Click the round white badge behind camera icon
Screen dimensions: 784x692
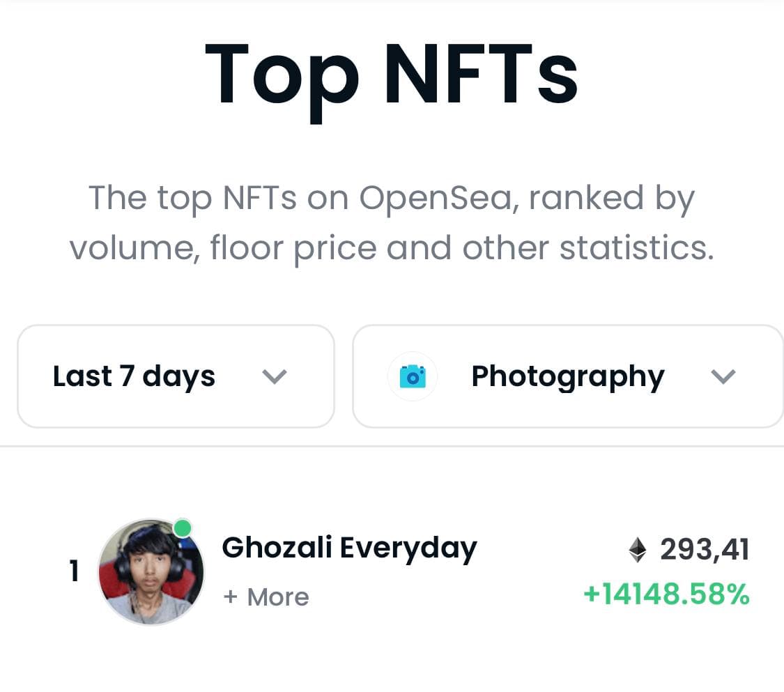(413, 376)
